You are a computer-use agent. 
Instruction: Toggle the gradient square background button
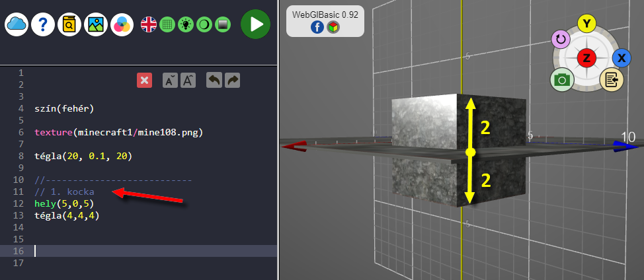tap(223, 24)
